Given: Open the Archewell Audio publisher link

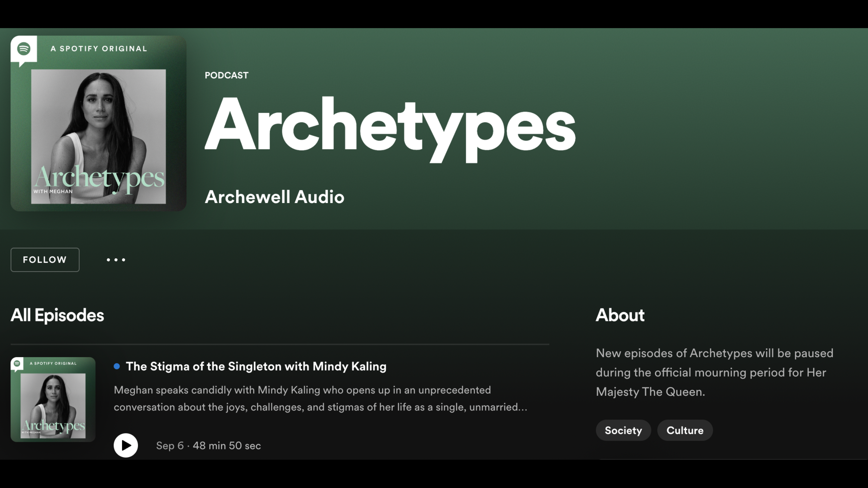Looking at the screenshot, I should (x=274, y=197).
